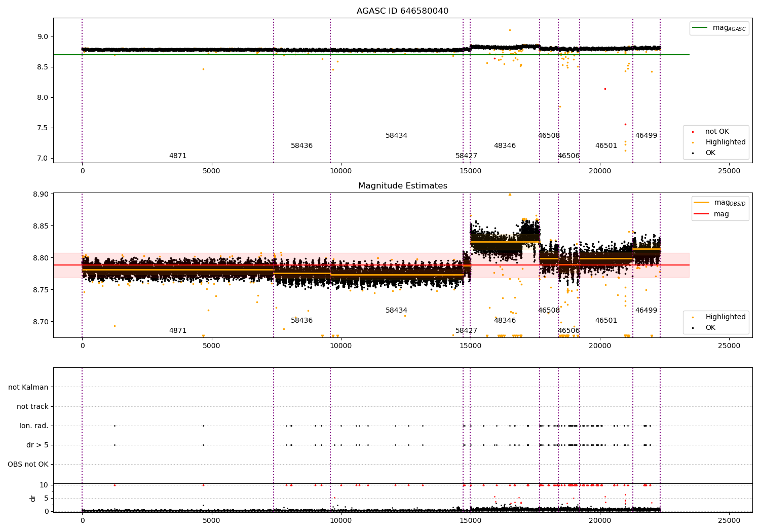Click obsid label 46506 in the top panel
760x532 pixels.
568,156
